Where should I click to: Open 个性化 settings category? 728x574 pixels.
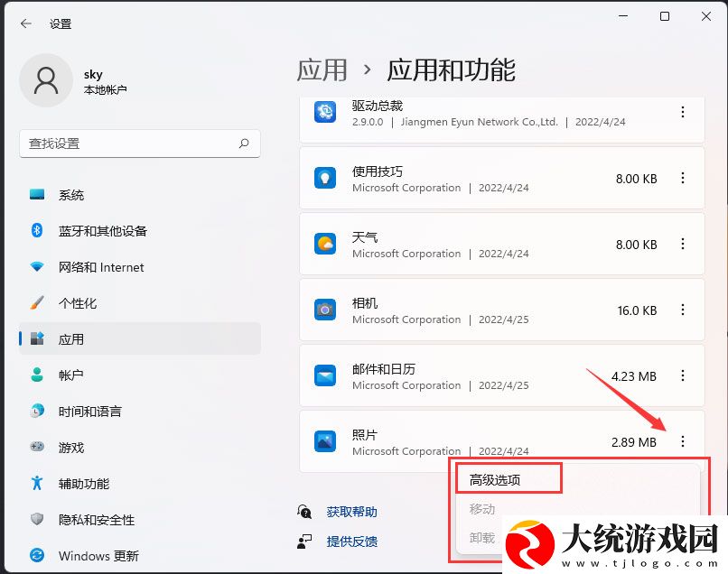[x=140, y=303]
